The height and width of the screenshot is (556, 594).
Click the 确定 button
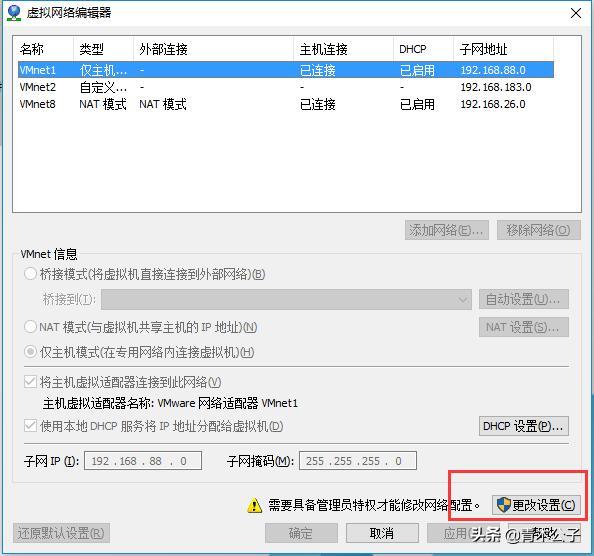click(x=301, y=533)
